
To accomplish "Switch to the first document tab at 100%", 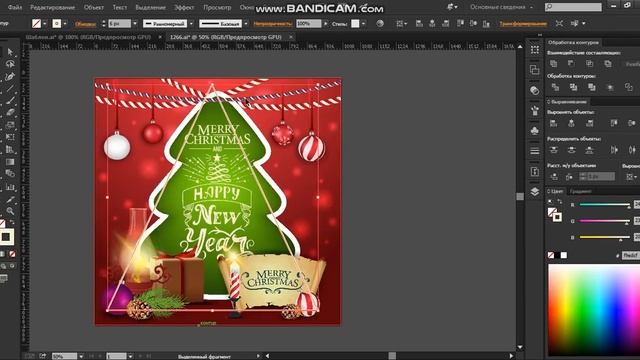I will pyautogui.click(x=89, y=37).
